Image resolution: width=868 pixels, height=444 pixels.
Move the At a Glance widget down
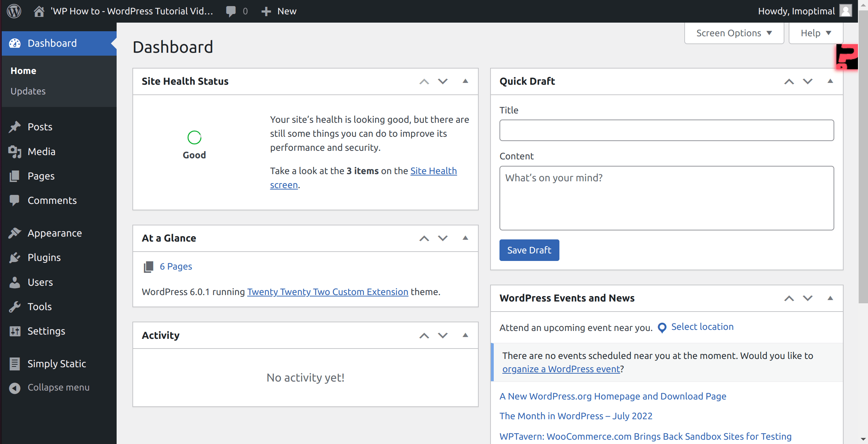pos(443,238)
